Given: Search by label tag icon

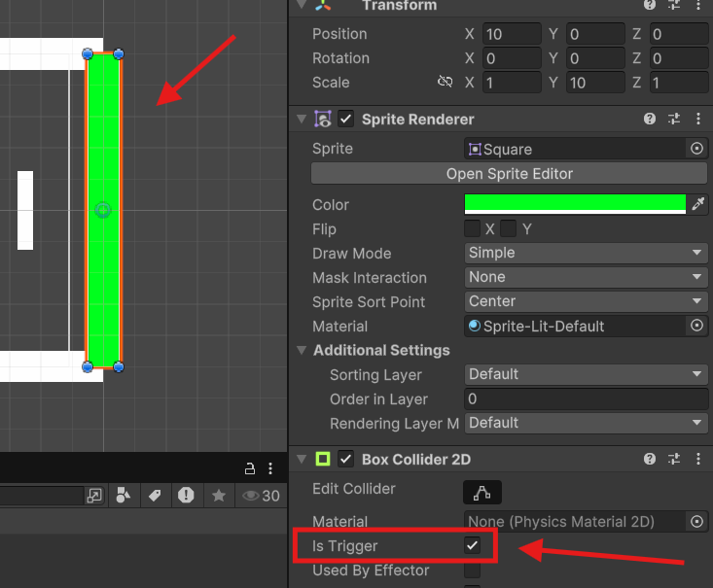Looking at the screenshot, I should pyautogui.click(x=155, y=496).
